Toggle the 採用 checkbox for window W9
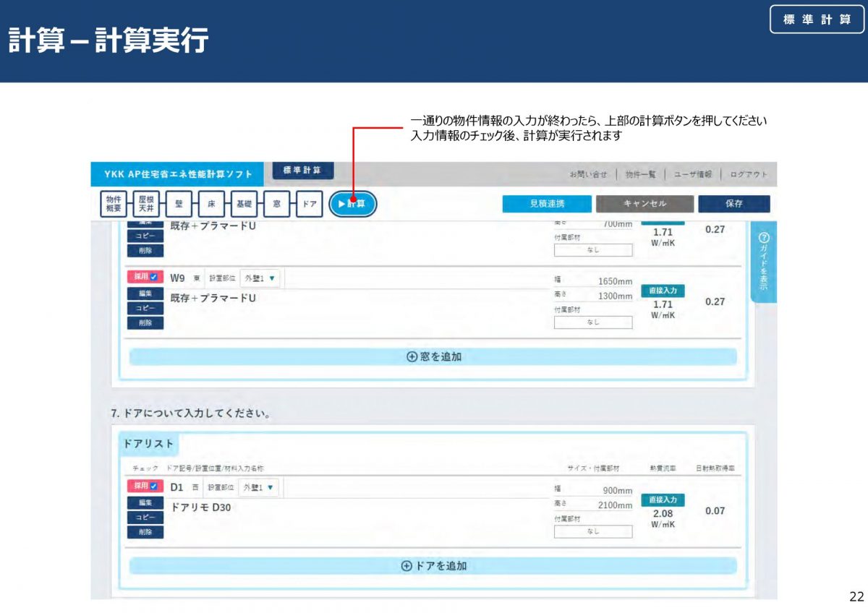The width and height of the screenshot is (868, 613). pos(153,277)
